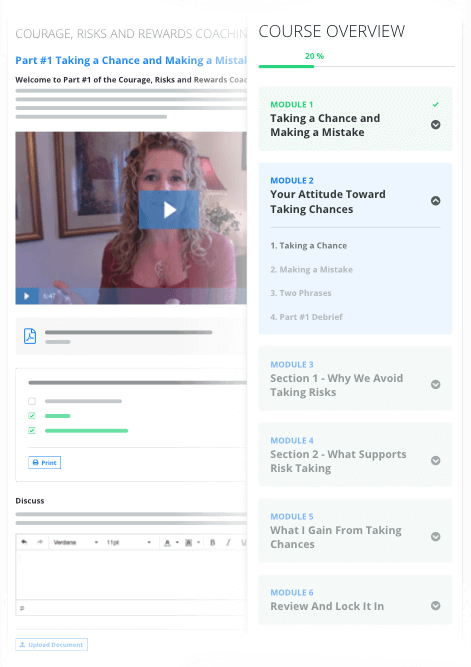
Task: Open the PDF document icon
Action: pos(30,336)
